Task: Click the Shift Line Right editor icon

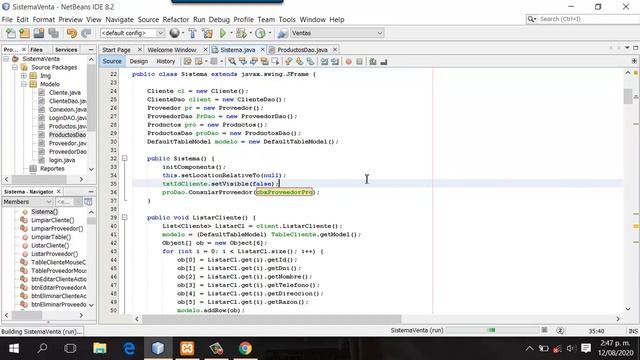Action: tap(335, 62)
